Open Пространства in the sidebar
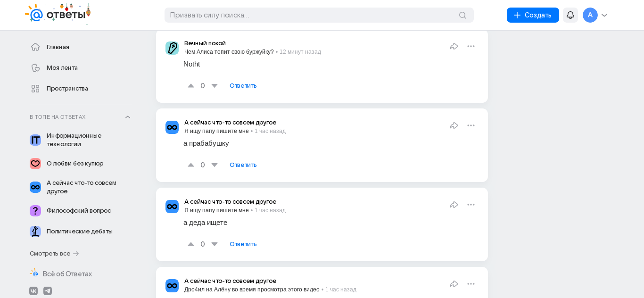This screenshot has height=298, width=644. tap(67, 88)
